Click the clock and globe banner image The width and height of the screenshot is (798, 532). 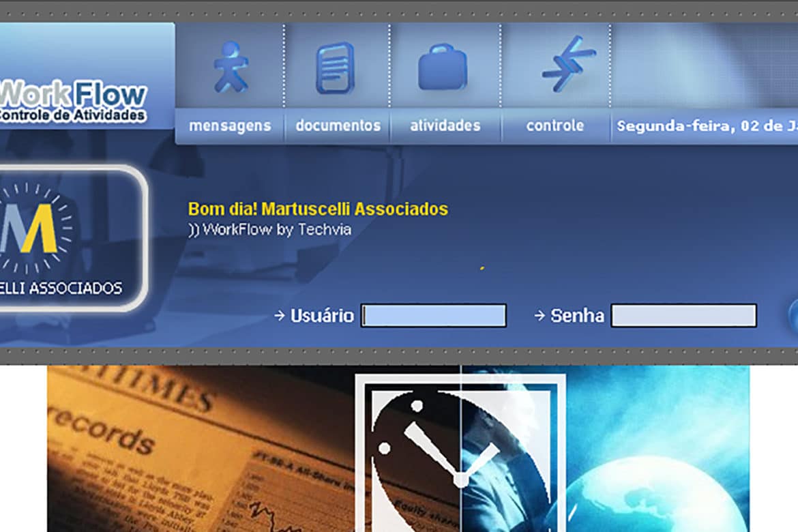pyautogui.click(x=398, y=449)
